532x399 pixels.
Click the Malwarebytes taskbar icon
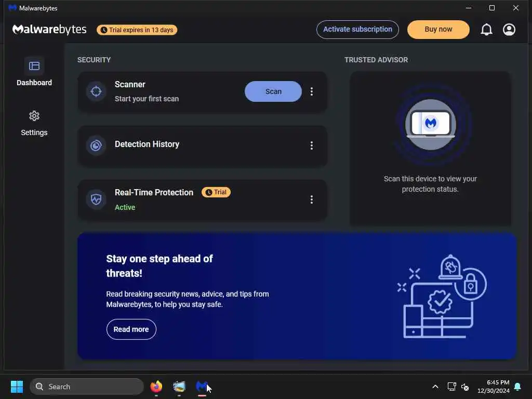tap(202, 386)
